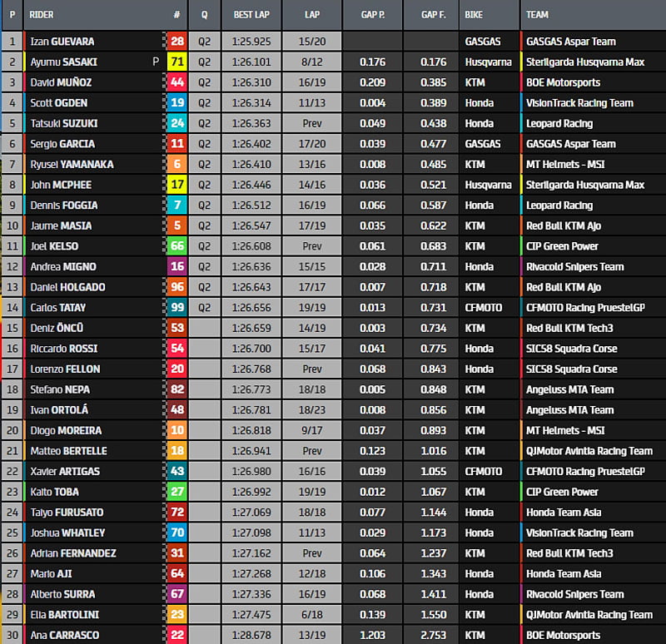Select Ana CARRASCO in the last row
This screenshot has width=666, height=644.
coord(63,635)
